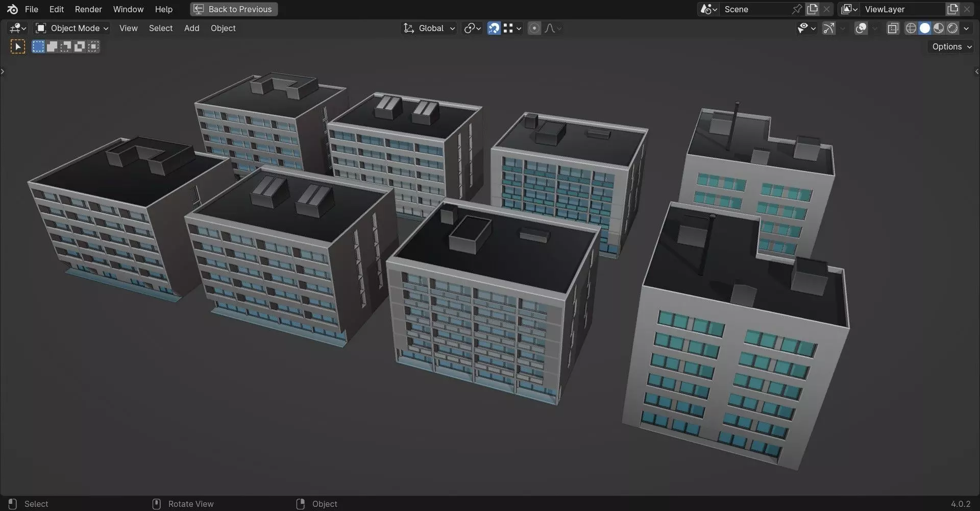
Task: Remove the view layer using the X
Action: click(967, 9)
